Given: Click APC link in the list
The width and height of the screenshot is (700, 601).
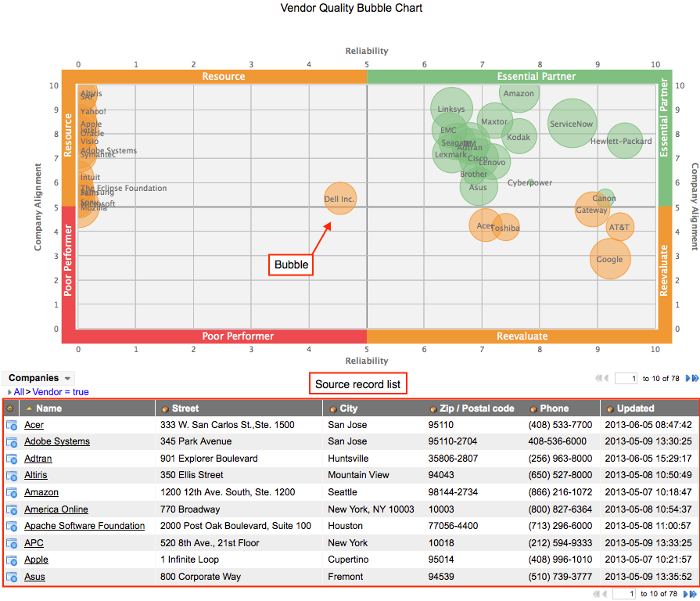Looking at the screenshot, I should (34, 543).
